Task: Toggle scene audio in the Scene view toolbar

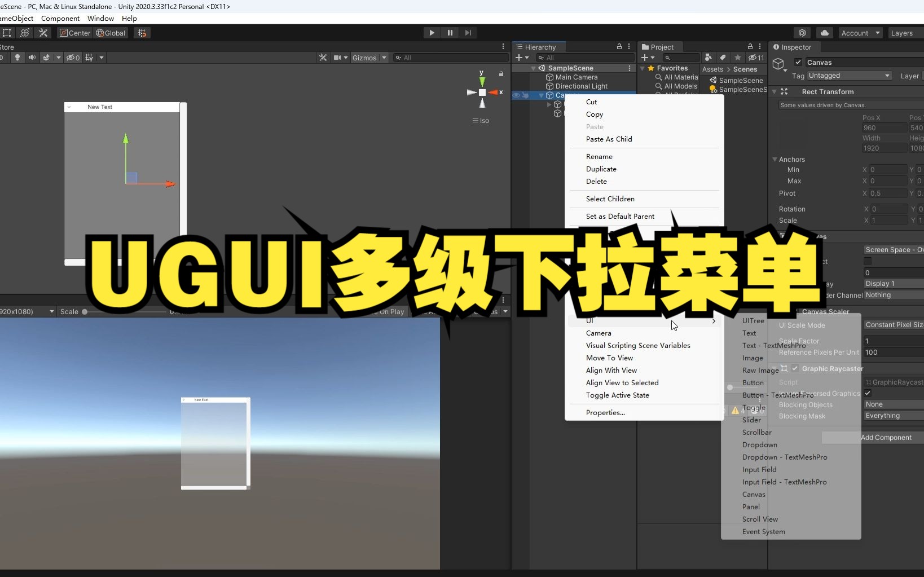Action: point(32,57)
